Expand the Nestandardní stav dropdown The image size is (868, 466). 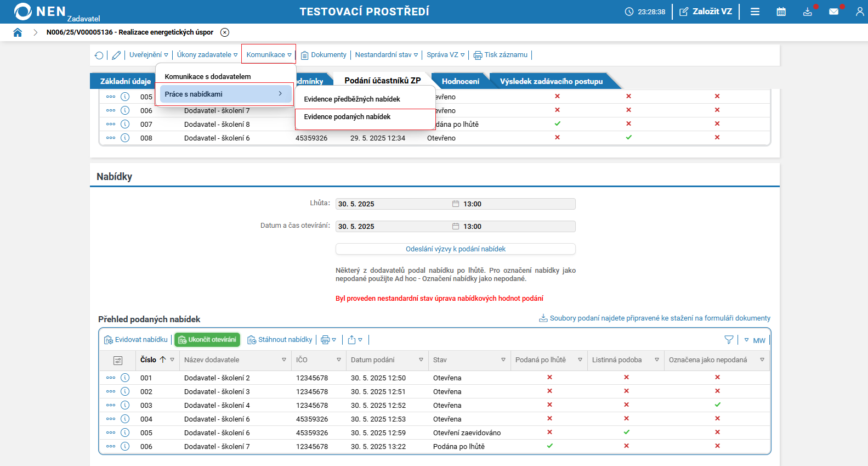click(386, 55)
